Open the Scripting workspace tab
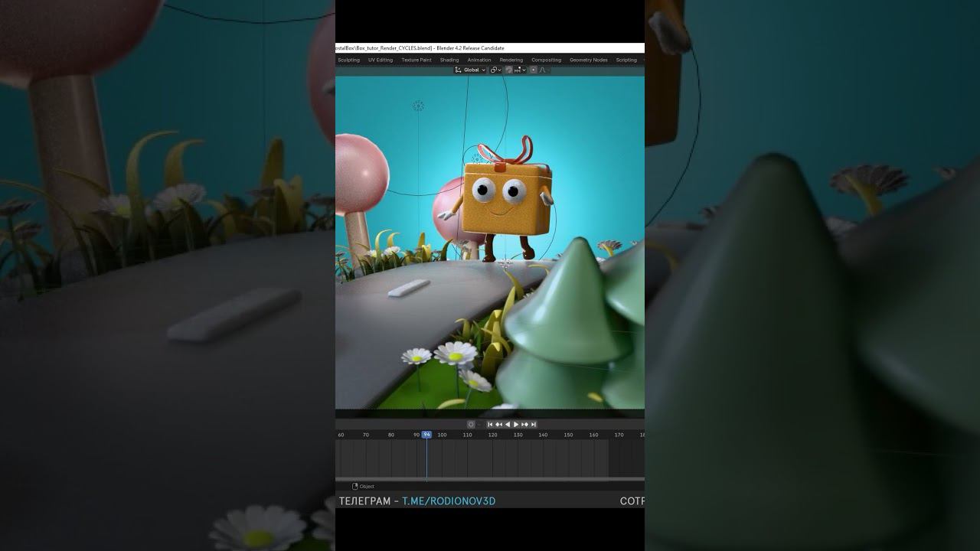 [x=626, y=60]
